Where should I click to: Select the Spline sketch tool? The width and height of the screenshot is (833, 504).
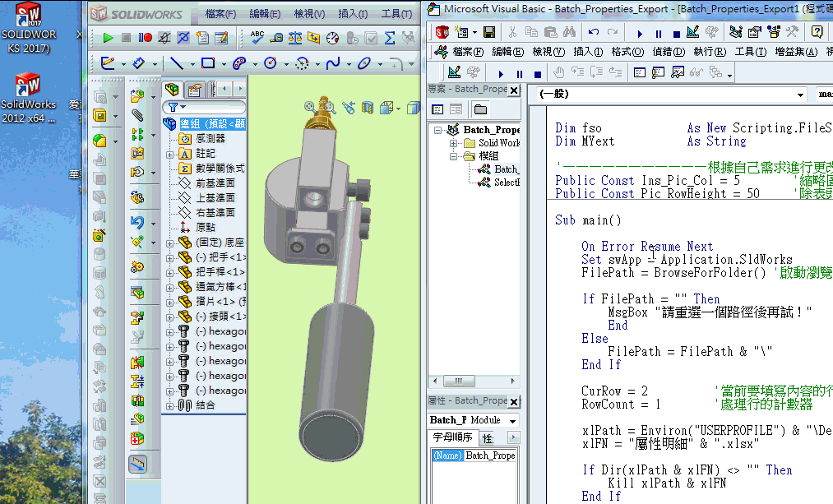tap(333, 64)
